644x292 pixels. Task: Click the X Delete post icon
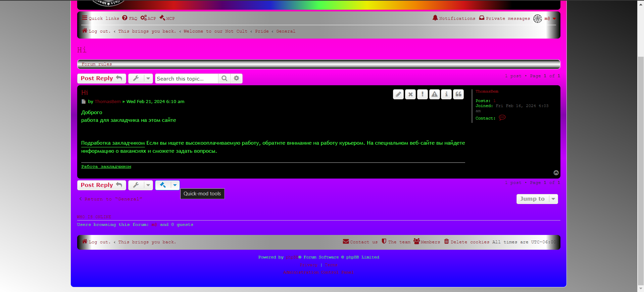pyautogui.click(x=410, y=94)
